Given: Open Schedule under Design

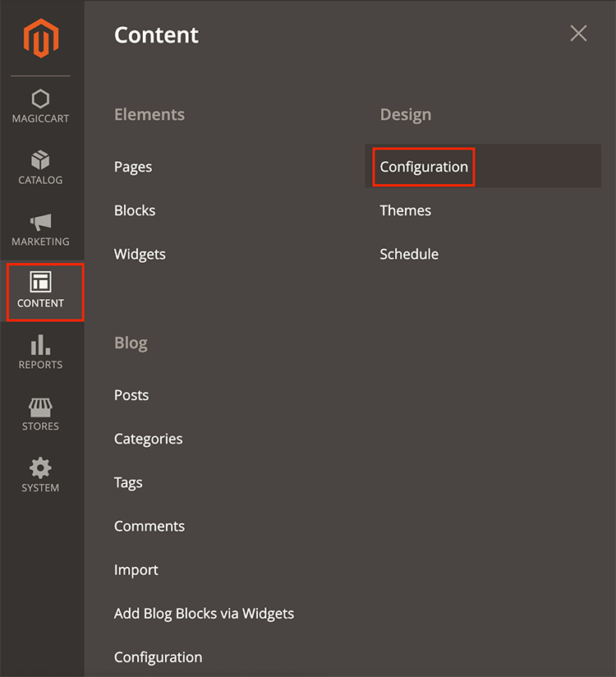Looking at the screenshot, I should click(x=409, y=254).
